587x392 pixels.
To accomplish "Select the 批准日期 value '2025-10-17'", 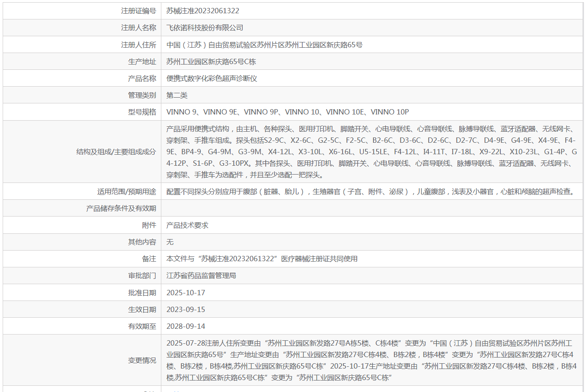I will 186,293.
